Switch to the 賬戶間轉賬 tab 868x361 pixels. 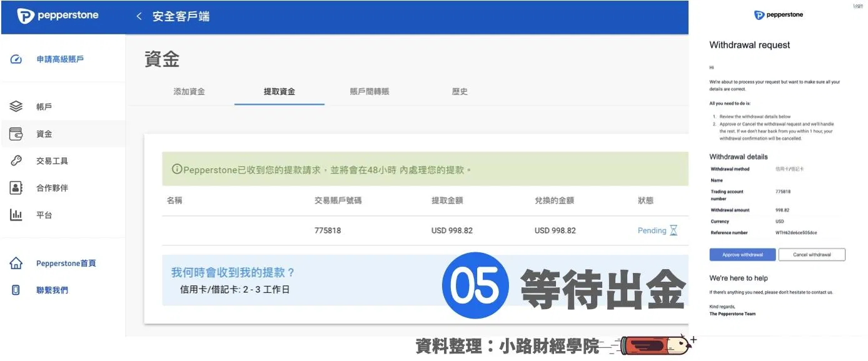coord(370,91)
